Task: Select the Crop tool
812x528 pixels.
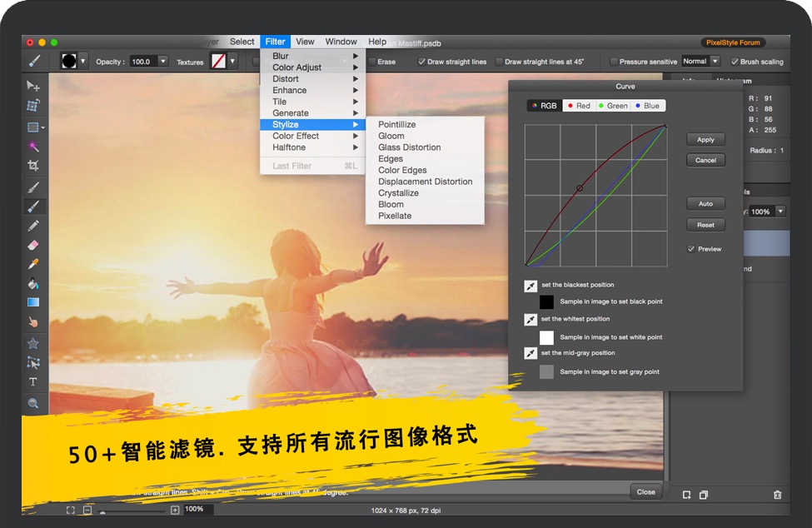Action: [33, 167]
